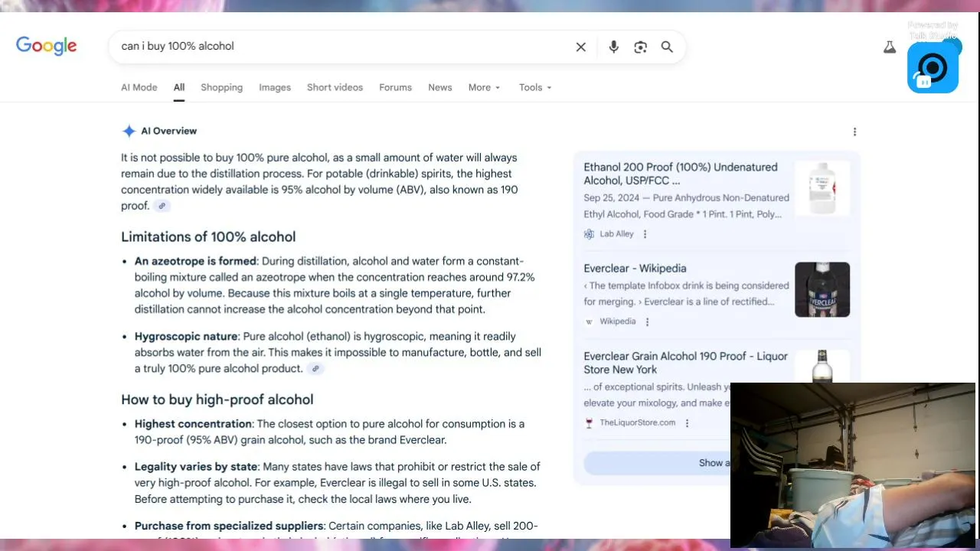Open source link chip after '190 proof.'
Image resolution: width=980 pixels, height=551 pixels.
coord(162,206)
